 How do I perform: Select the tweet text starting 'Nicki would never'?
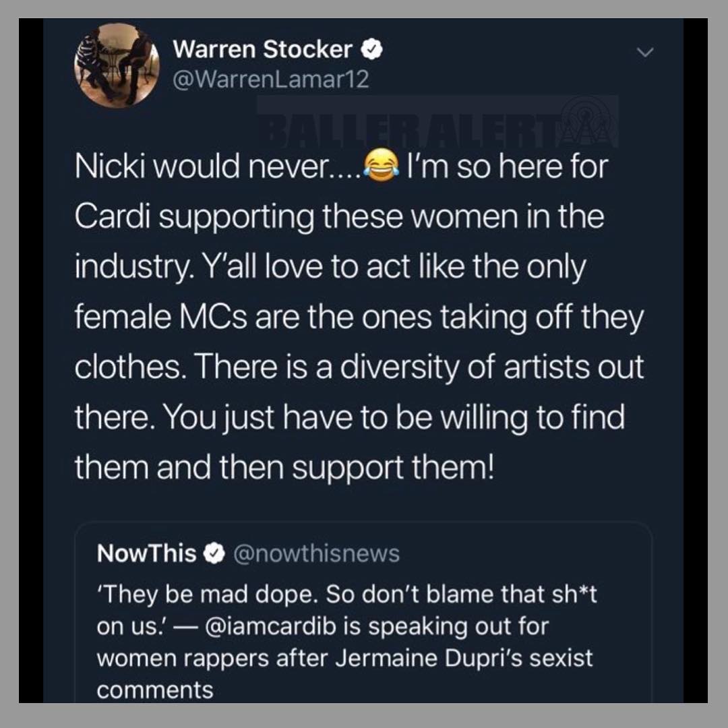(x=359, y=317)
